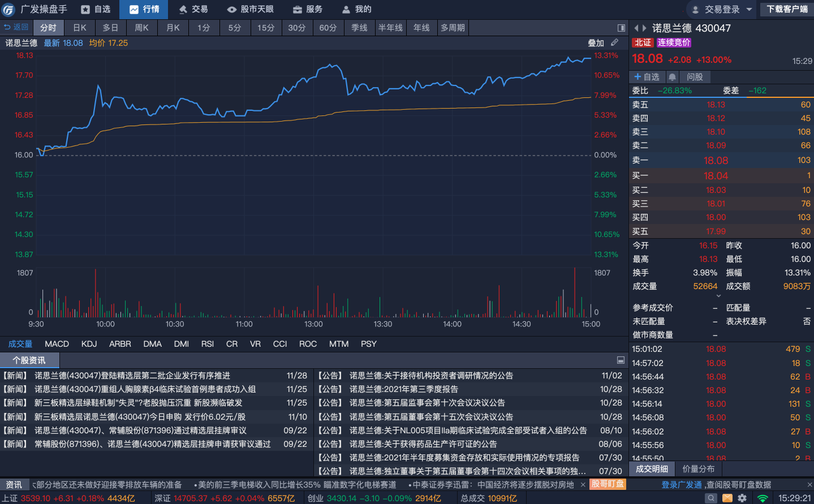The width and height of the screenshot is (814, 504).
Task: Open announcement 2021年第三季度报告
Action: [x=404, y=389]
